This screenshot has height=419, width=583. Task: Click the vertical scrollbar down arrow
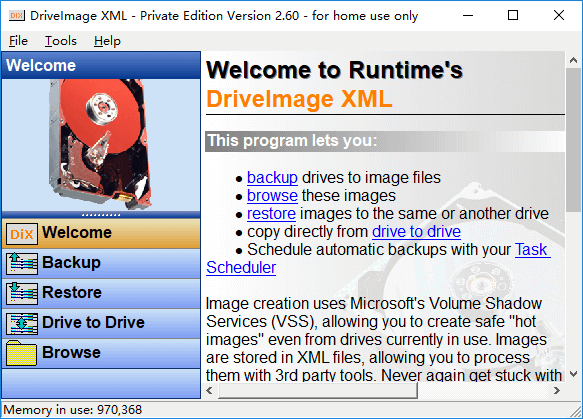[573, 374]
